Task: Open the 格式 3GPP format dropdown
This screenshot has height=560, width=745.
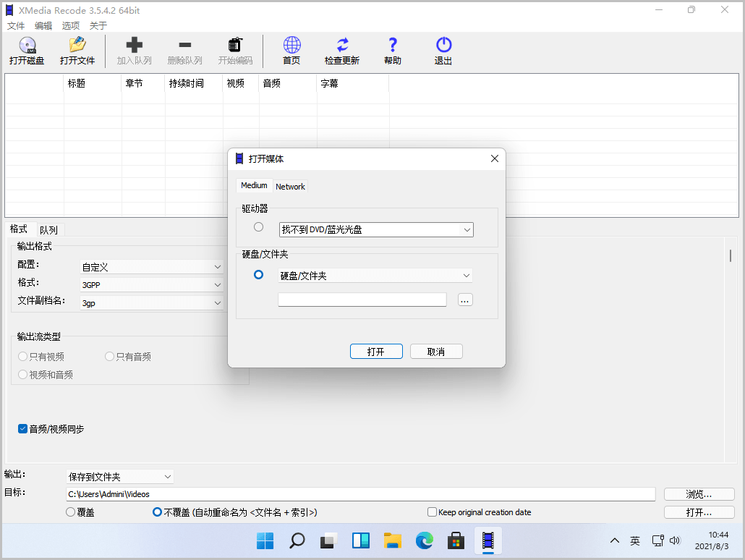Action: 152,285
